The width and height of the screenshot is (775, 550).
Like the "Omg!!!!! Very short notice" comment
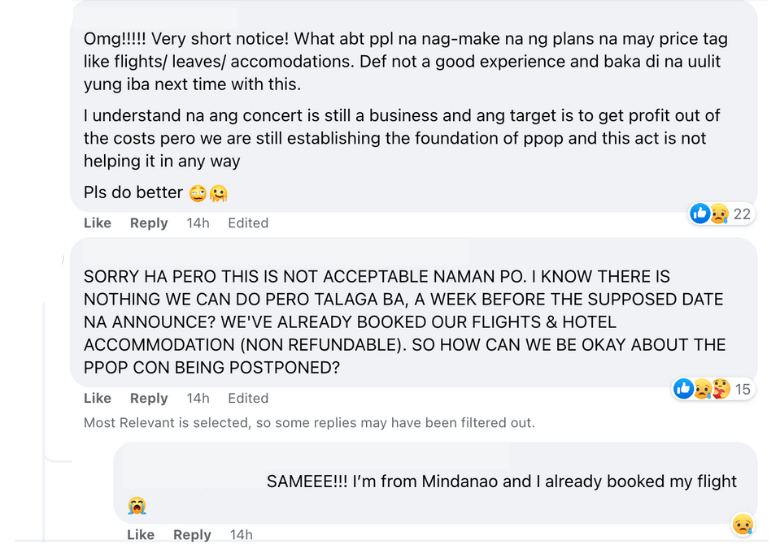click(x=97, y=223)
